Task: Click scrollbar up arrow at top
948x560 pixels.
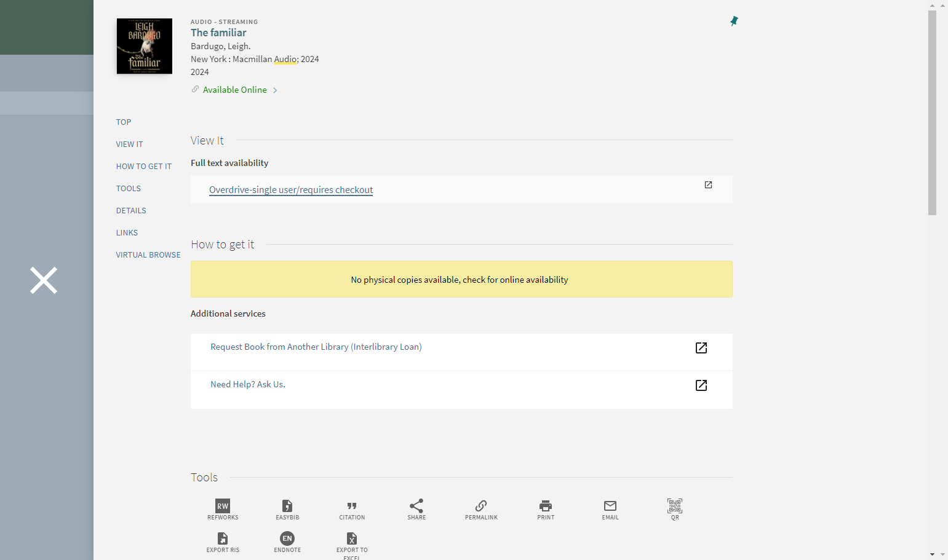Action: (932, 5)
